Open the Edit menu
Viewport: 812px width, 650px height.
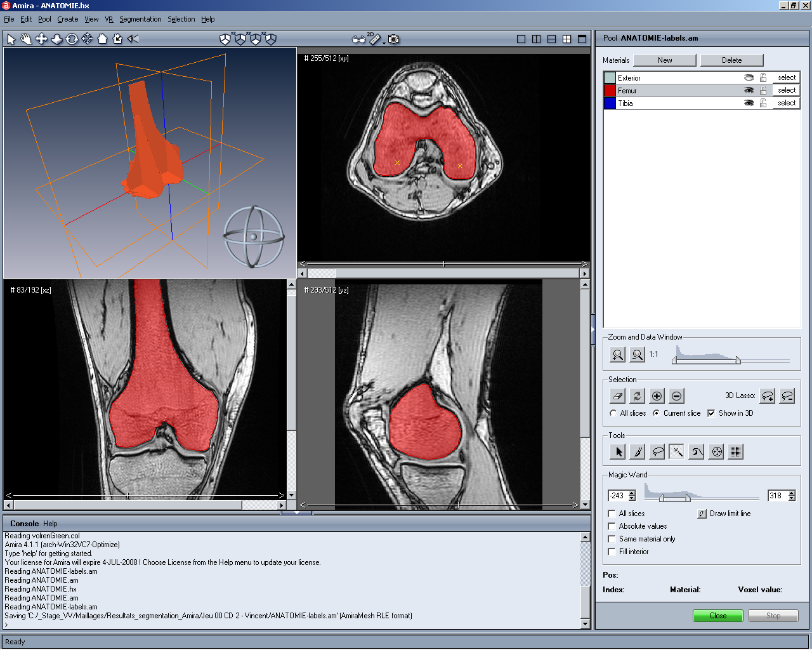point(26,19)
